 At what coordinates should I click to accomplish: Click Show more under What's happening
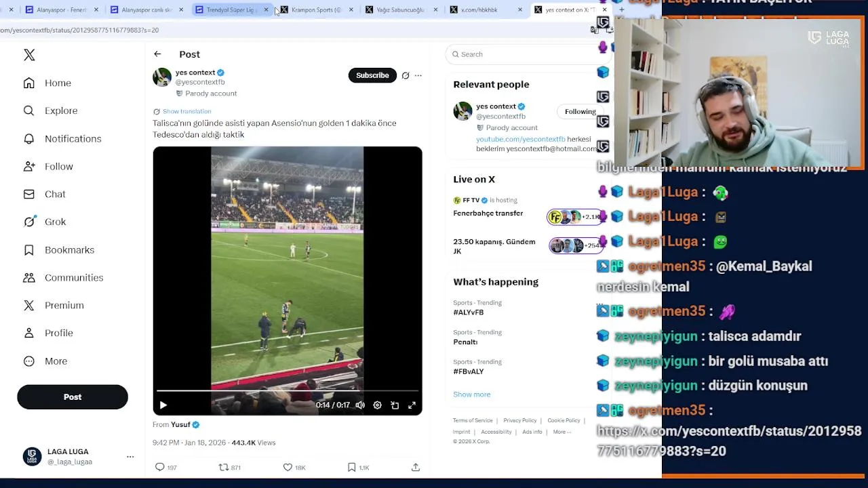tap(472, 394)
